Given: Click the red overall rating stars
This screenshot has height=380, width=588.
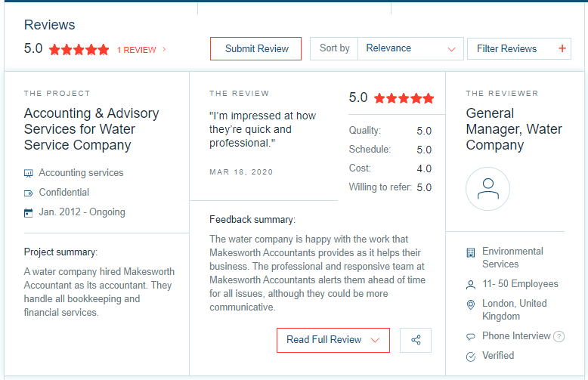Looking at the screenshot, I should (x=79, y=50).
